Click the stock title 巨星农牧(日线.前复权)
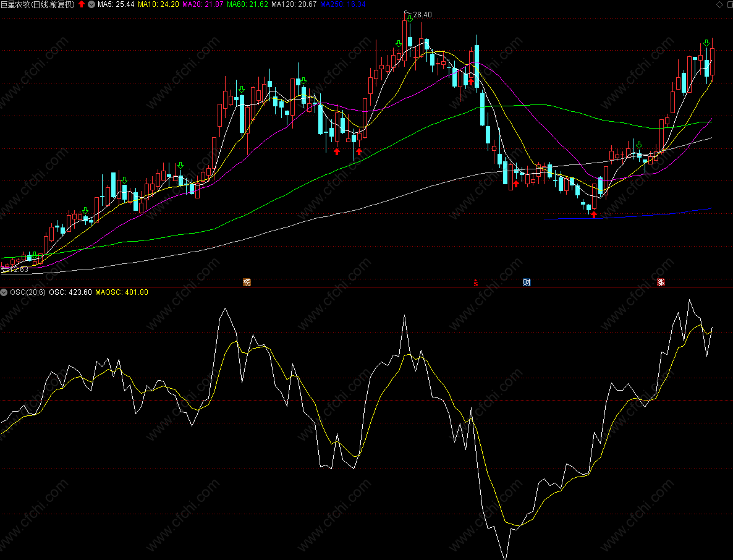733x560 pixels. (38, 4)
